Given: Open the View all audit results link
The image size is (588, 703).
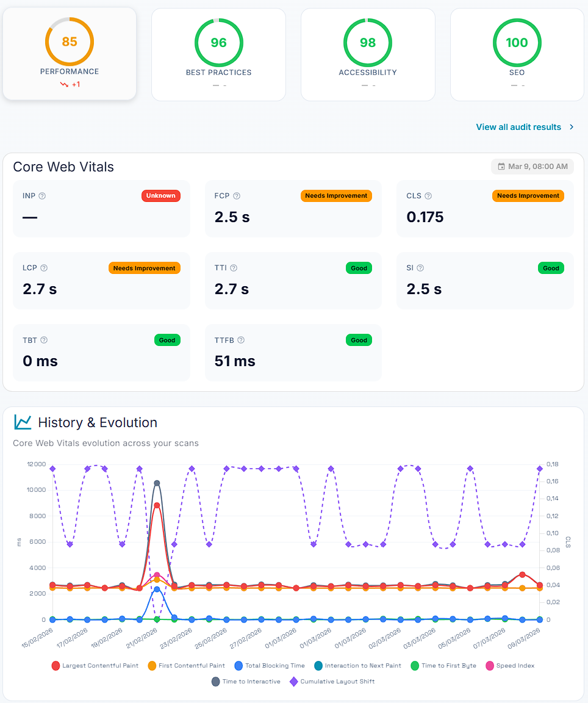Looking at the screenshot, I should click(x=518, y=127).
